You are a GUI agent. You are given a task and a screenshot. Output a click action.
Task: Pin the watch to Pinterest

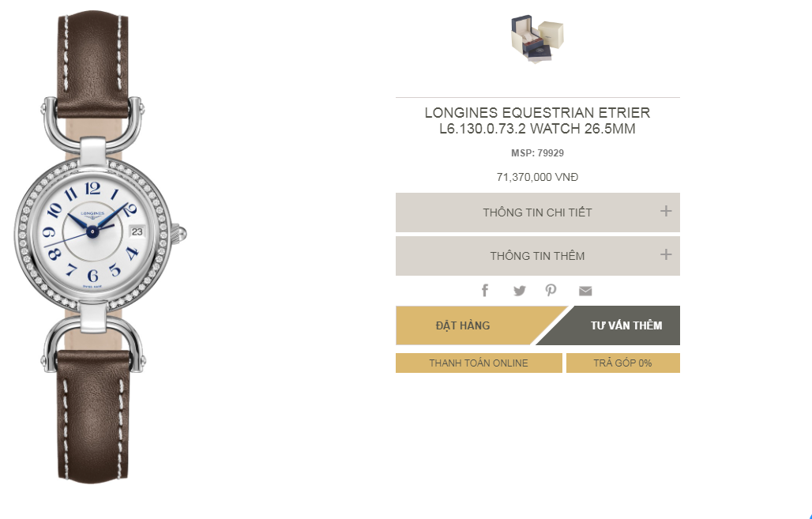coord(551,291)
